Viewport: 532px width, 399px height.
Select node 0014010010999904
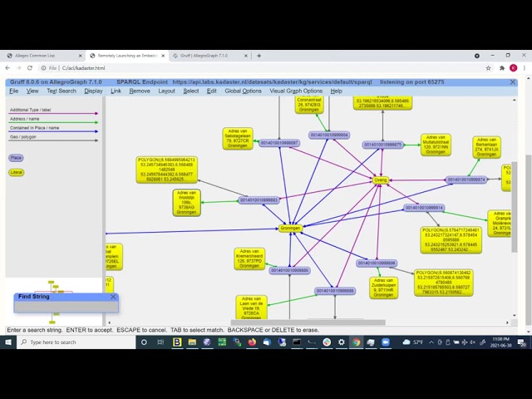click(329, 135)
